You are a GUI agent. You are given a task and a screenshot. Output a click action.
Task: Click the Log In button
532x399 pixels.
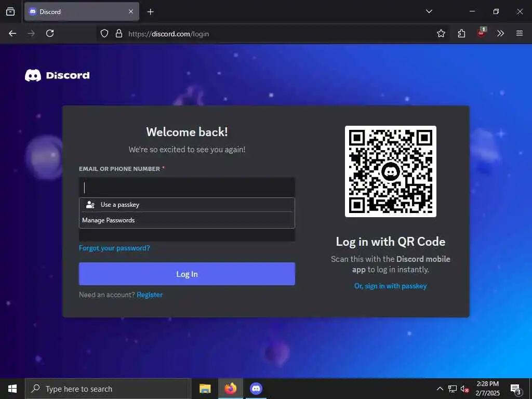click(187, 274)
